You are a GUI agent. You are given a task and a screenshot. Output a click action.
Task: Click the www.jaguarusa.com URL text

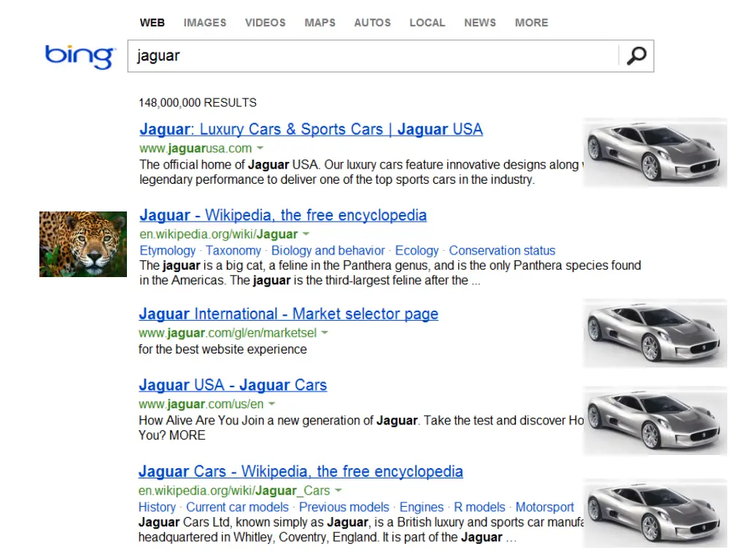click(196, 148)
